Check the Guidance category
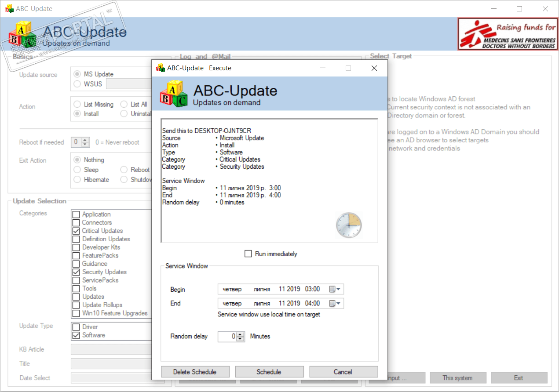 click(x=76, y=264)
